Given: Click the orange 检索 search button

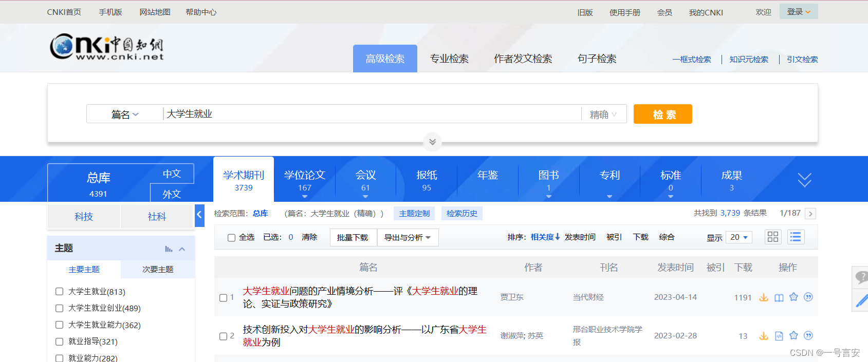Looking at the screenshot, I should pyautogui.click(x=663, y=114).
